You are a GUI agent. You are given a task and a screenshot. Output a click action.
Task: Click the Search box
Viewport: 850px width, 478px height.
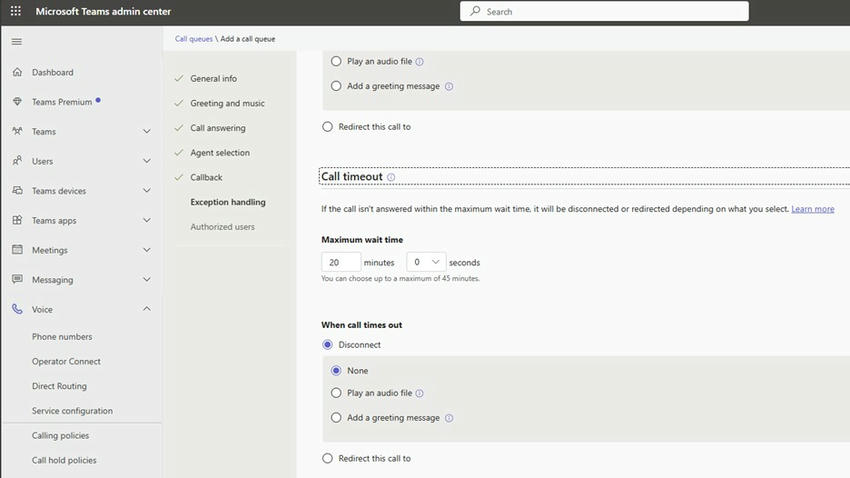[604, 11]
